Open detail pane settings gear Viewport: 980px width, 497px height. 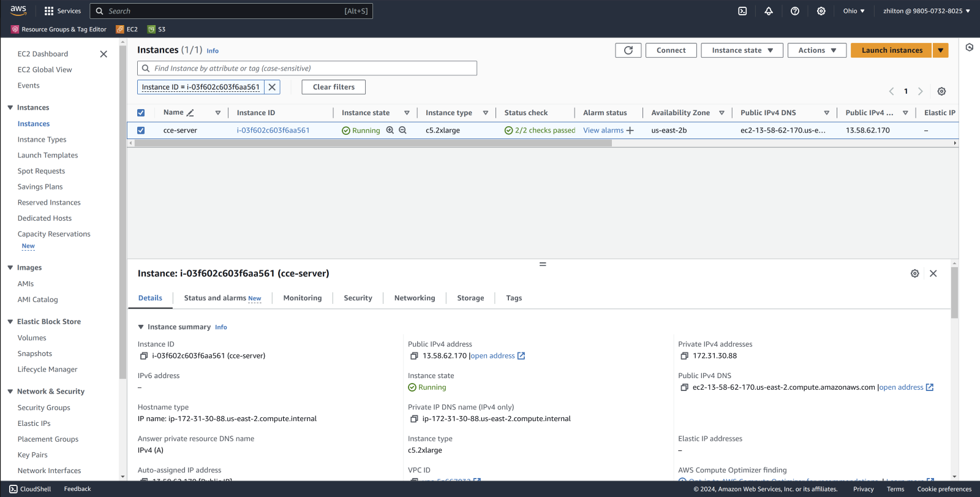(x=915, y=273)
